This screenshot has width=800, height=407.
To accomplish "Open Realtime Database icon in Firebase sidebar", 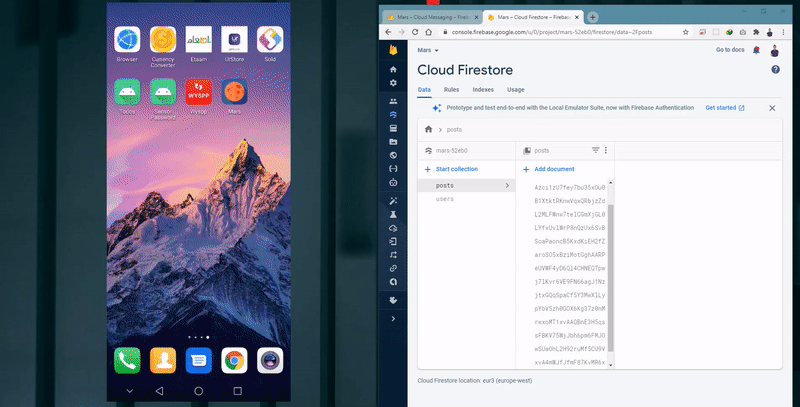I will [393, 128].
